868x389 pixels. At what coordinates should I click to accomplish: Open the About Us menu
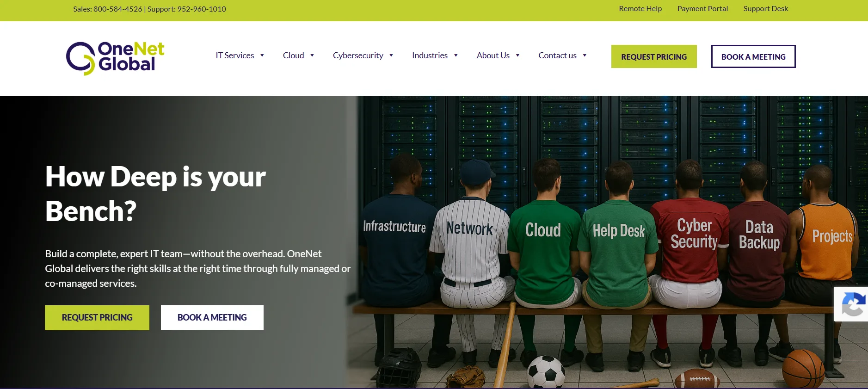coord(493,56)
